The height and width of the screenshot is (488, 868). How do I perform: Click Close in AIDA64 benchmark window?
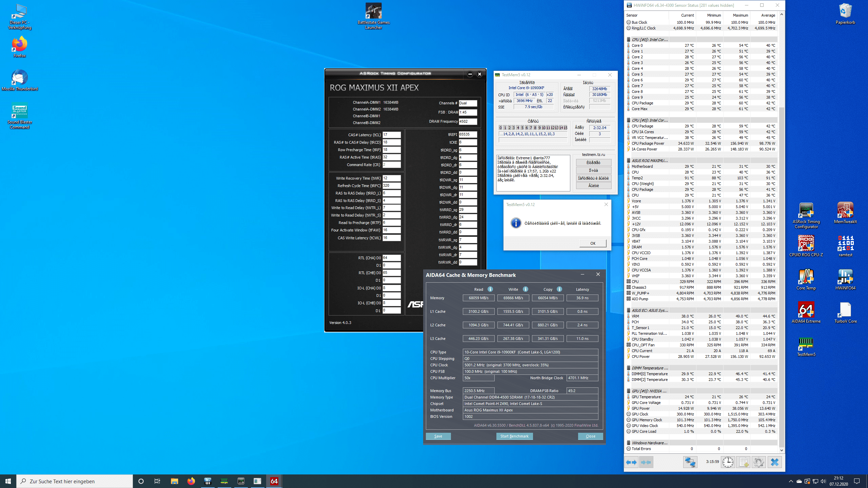(590, 436)
